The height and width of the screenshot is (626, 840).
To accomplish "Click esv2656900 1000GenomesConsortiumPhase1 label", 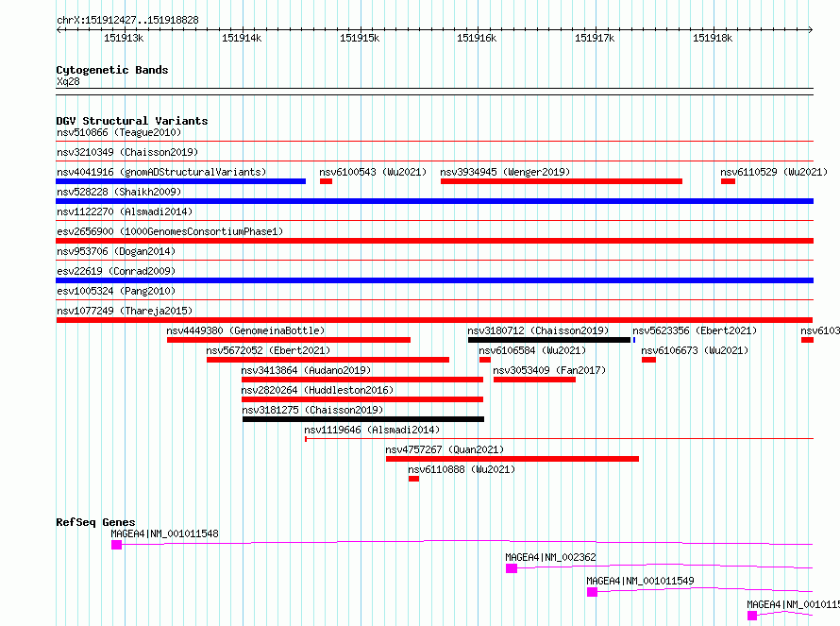I will coord(170,231).
